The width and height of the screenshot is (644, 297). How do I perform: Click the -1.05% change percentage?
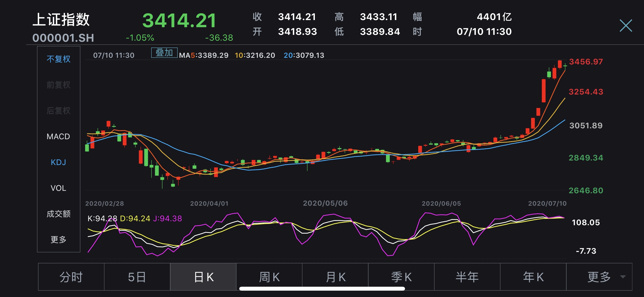tap(140, 38)
